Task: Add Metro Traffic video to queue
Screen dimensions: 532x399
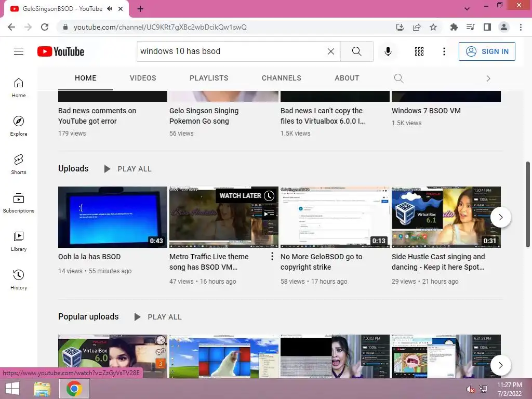Action: point(269,213)
